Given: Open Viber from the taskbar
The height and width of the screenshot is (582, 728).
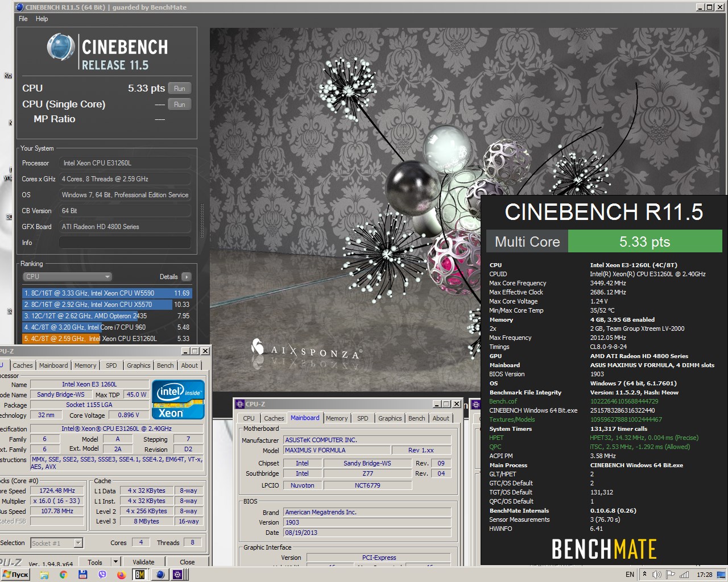Looking at the screenshot, I should coord(102,575).
